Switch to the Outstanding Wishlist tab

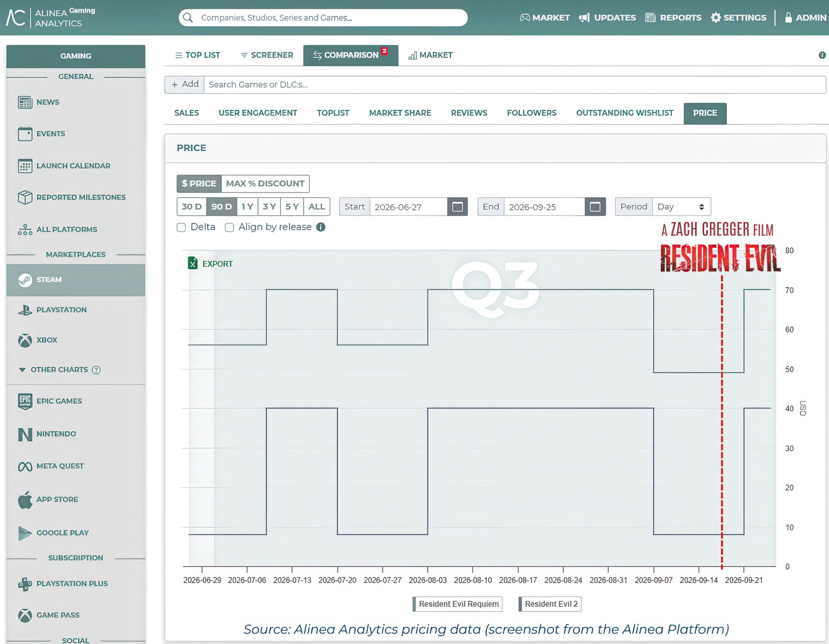[x=625, y=113]
